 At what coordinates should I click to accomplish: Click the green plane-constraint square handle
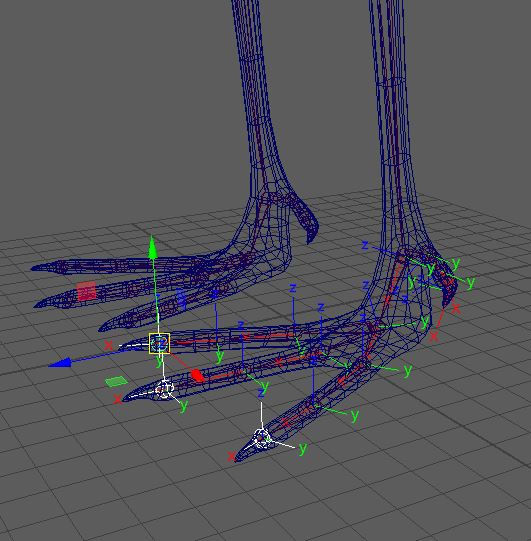click(116, 381)
